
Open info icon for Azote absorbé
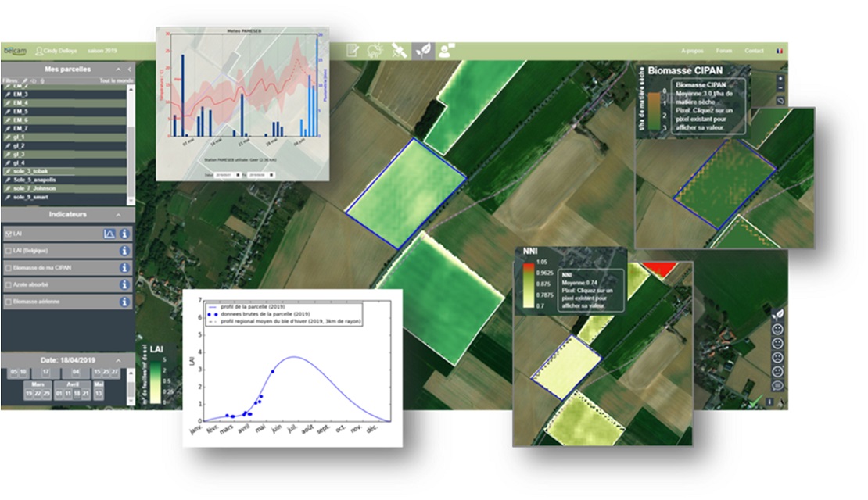click(124, 285)
